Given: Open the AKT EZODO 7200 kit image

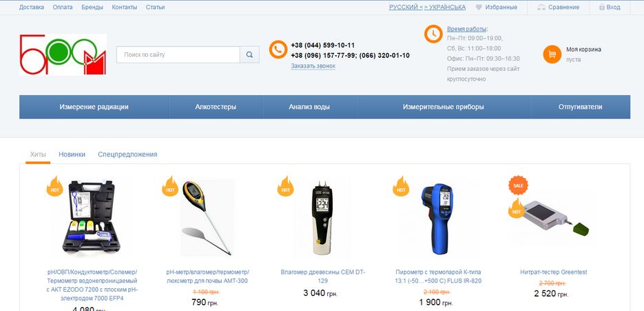Looking at the screenshot, I should (92, 217).
